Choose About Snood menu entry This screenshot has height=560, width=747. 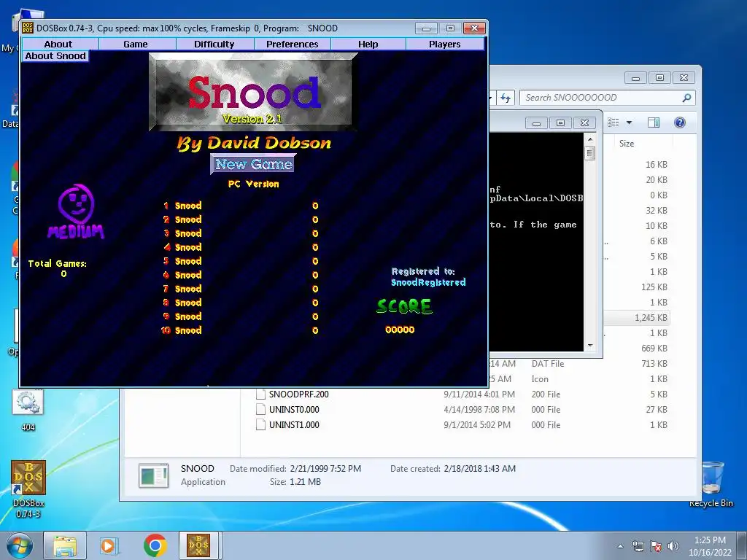55,56
